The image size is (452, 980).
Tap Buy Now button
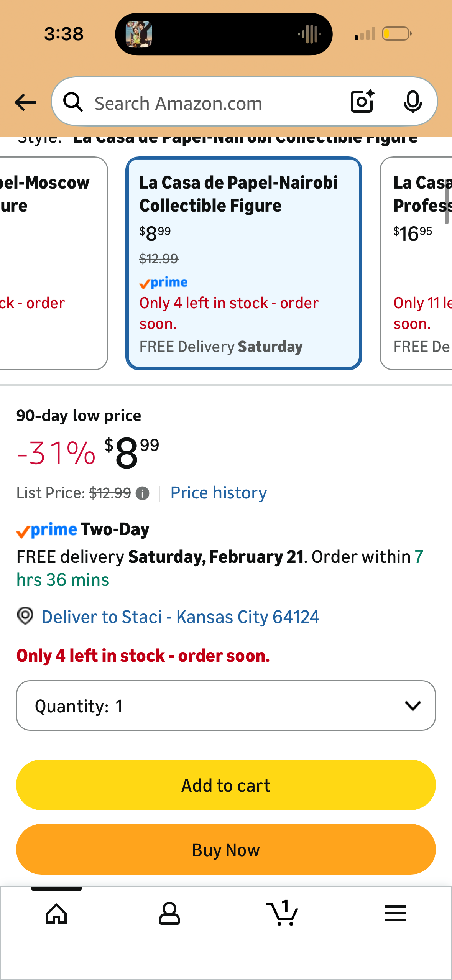tap(226, 849)
